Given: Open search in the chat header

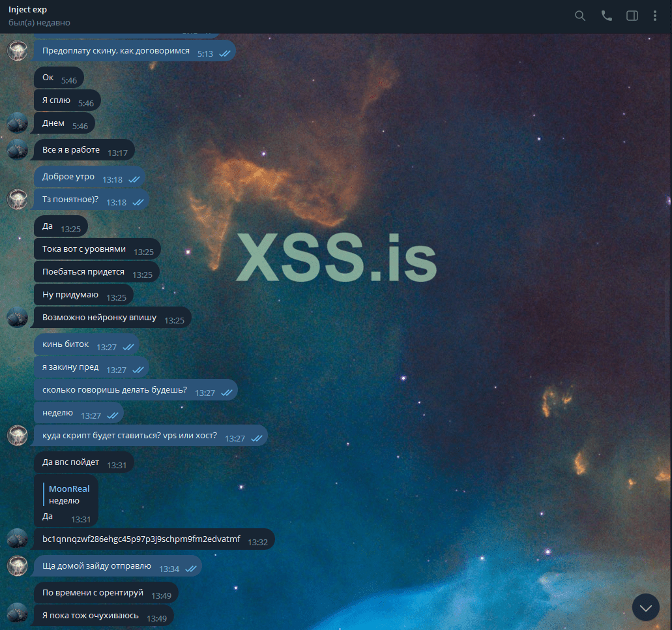Looking at the screenshot, I should click(x=580, y=16).
